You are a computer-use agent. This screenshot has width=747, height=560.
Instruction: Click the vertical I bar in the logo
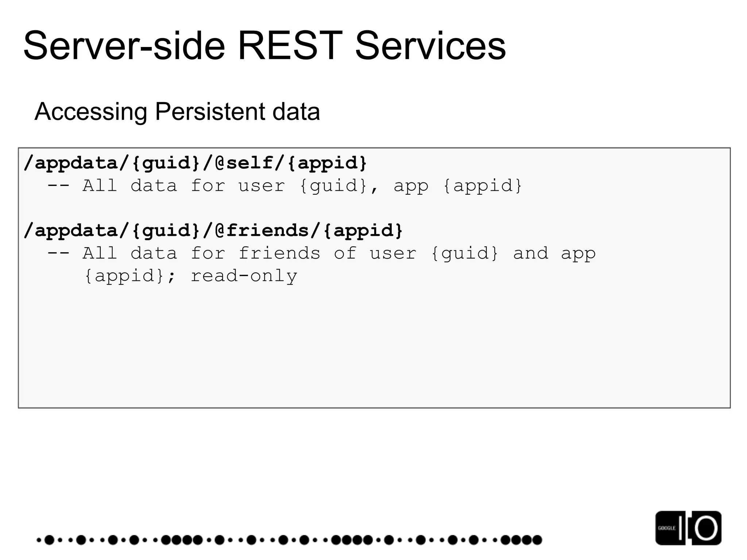[x=681, y=528]
